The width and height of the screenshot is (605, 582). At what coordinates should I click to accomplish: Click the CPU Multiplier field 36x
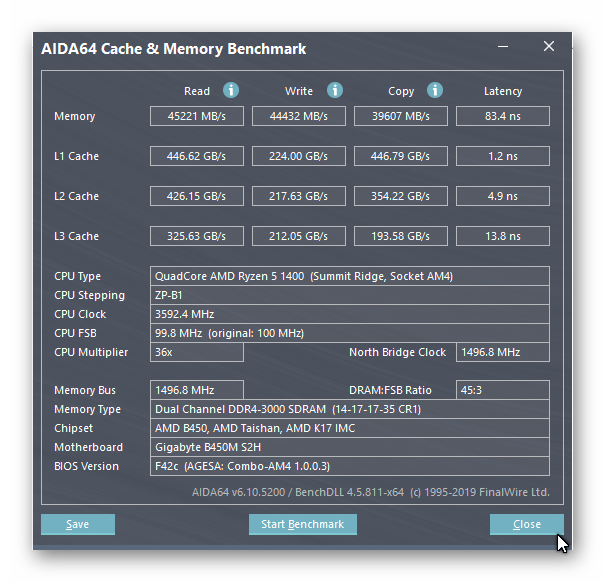tap(197, 352)
